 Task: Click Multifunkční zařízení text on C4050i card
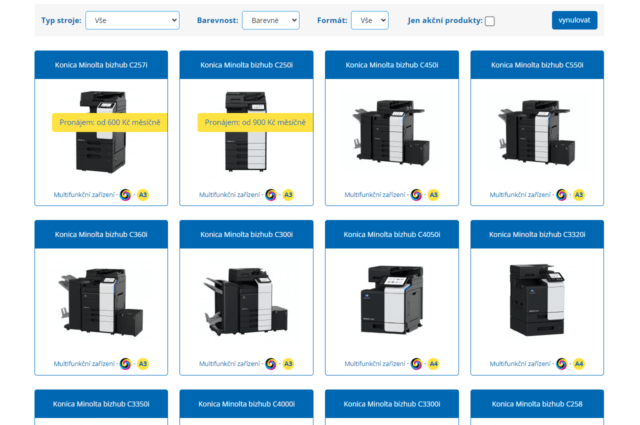tap(375, 363)
